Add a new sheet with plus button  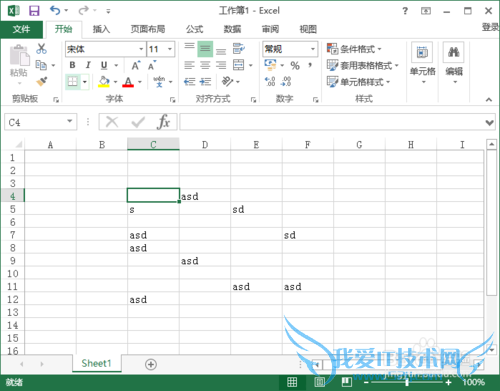tap(151, 364)
